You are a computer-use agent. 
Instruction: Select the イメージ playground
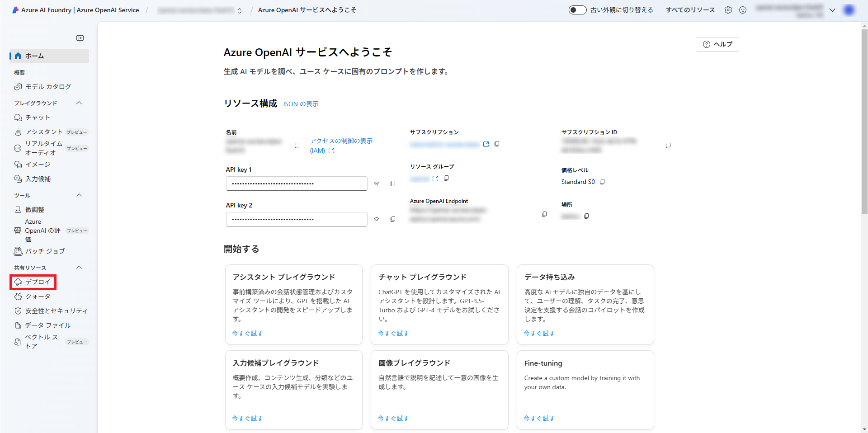pyautogui.click(x=38, y=164)
